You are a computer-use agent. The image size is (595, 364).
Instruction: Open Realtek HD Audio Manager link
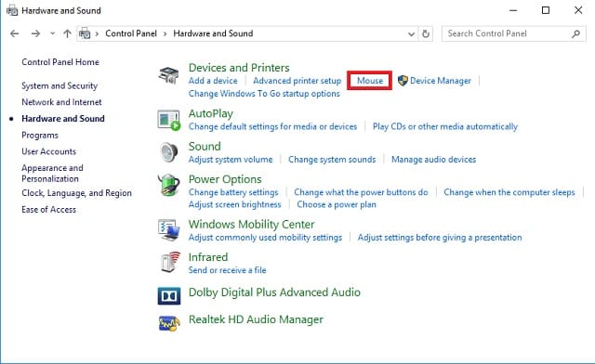256,319
